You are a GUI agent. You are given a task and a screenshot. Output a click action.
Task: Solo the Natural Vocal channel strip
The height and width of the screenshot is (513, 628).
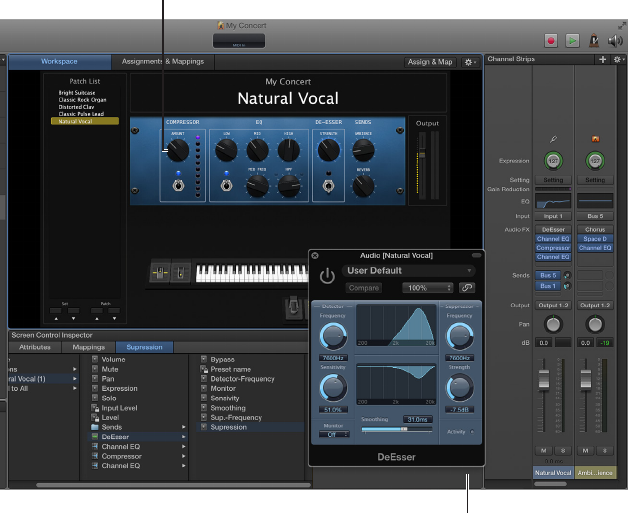561,451
